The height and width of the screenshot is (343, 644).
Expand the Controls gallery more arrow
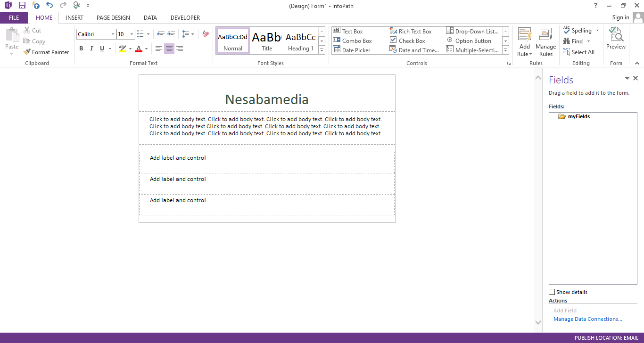(x=505, y=50)
